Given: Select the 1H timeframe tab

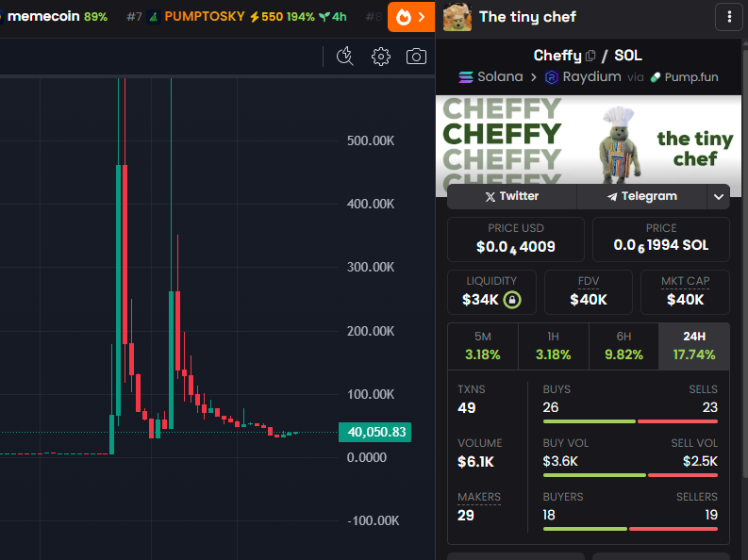Looking at the screenshot, I should coord(554,347).
